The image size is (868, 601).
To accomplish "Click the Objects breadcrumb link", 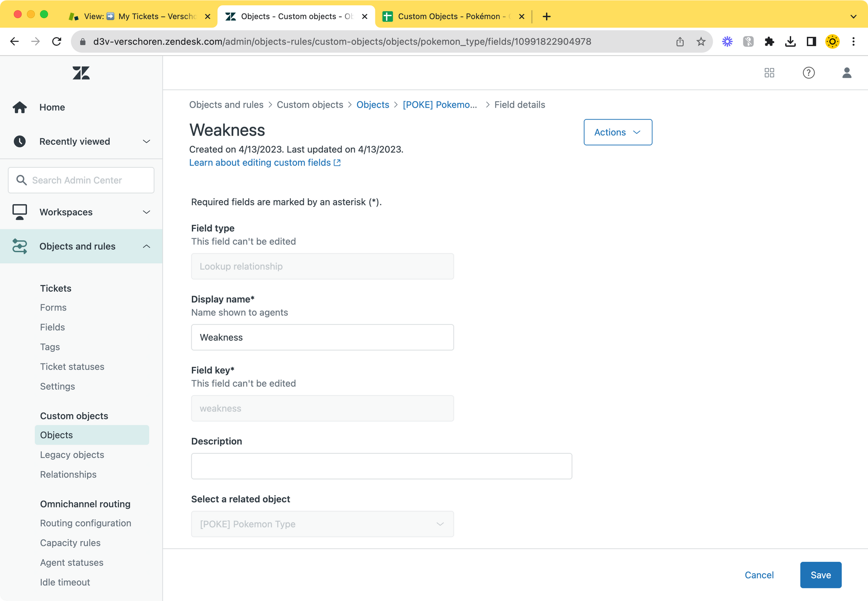I will 372,104.
